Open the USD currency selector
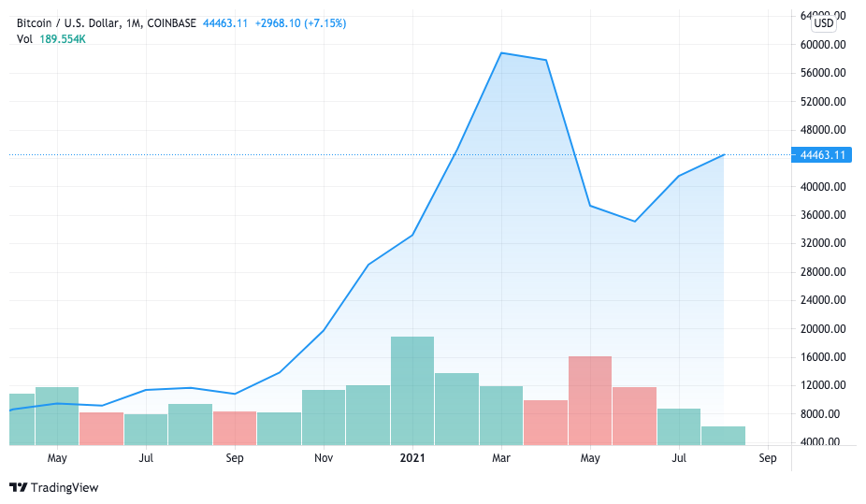Image resolution: width=866 pixels, height=504 pixels. coord(823,23)
